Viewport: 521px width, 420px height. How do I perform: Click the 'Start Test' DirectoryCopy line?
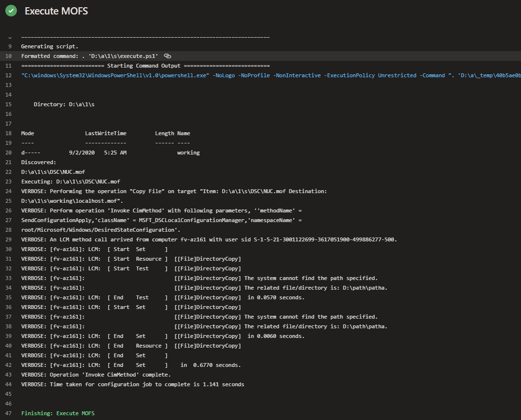coord(131,268)
